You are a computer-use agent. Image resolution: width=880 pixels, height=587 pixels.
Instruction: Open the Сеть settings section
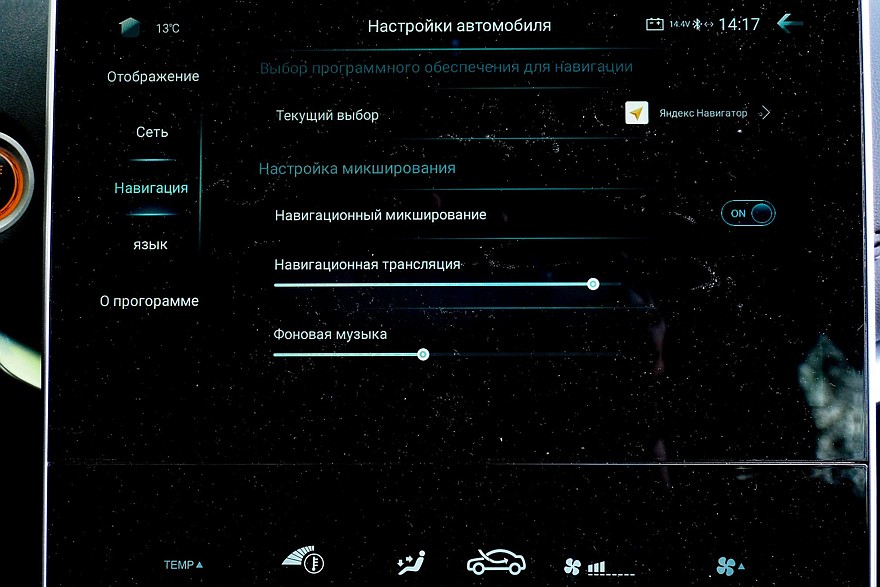tap(152, 132)
